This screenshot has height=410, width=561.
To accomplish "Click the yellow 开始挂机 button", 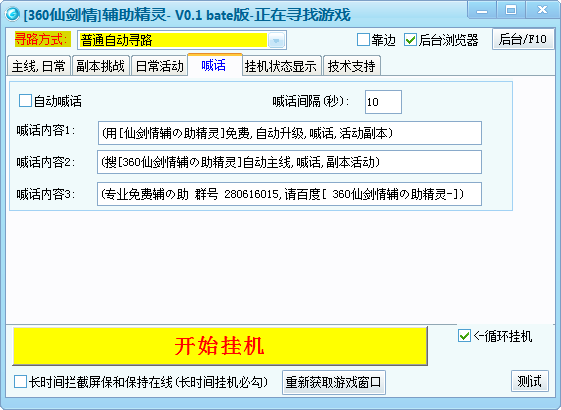I will (x=220, y=346).
